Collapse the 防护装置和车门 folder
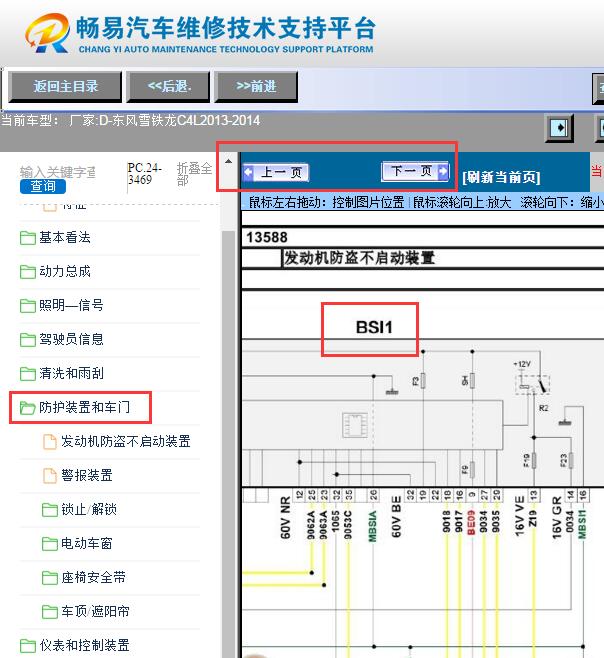This screenshot has width=604, height=658. (x=84, y=407)
